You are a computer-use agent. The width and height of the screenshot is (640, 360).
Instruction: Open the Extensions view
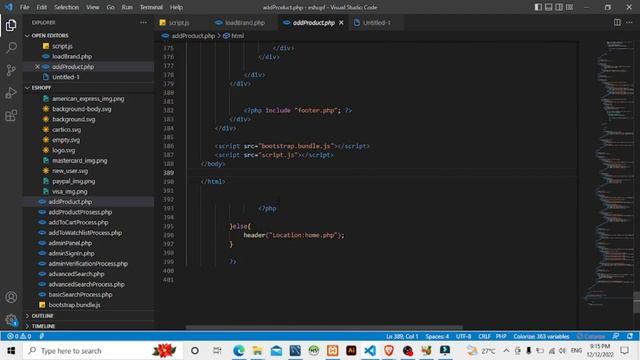click(11, 116)
